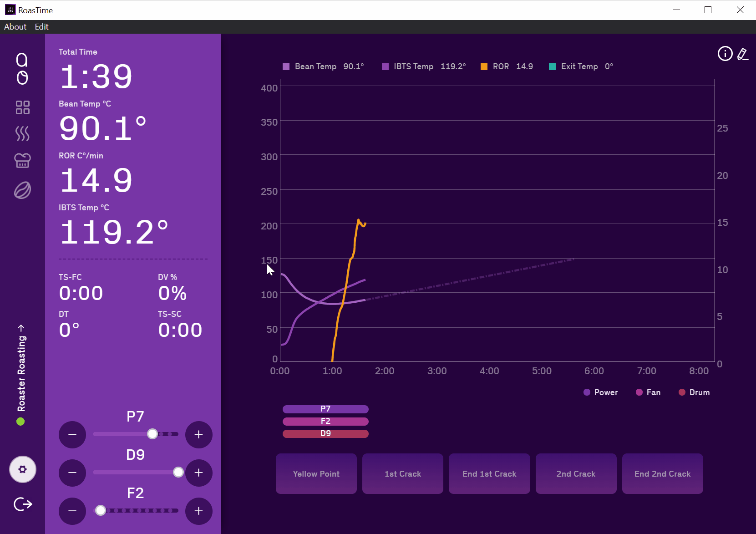Select the coffee bean sidebar icon
Screen dimensions: 756x534
(22, 190)
